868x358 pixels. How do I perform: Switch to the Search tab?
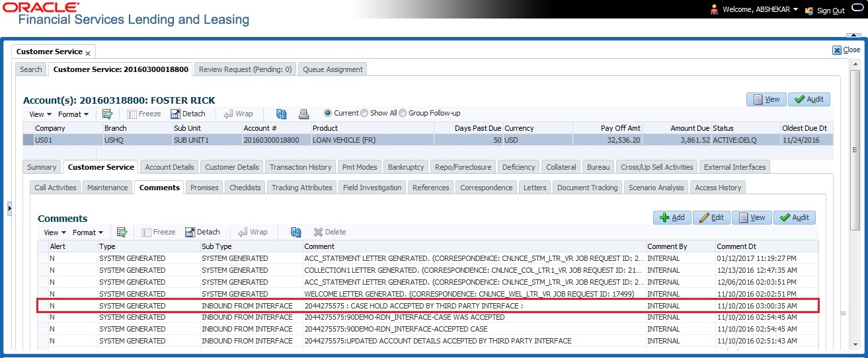click(31, 69)
